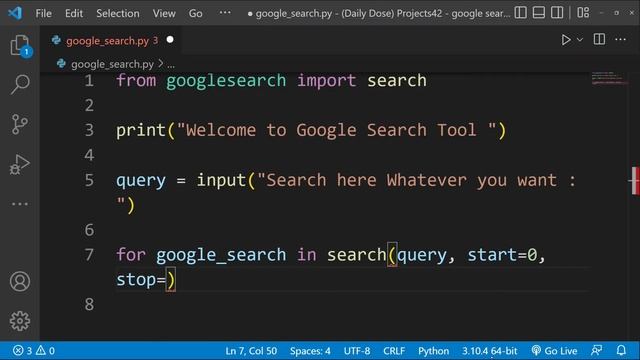Toggle the Secondary Side Bar layout
Screen dimensions: 640x360
pyautogui.click(x=557, y=13)
